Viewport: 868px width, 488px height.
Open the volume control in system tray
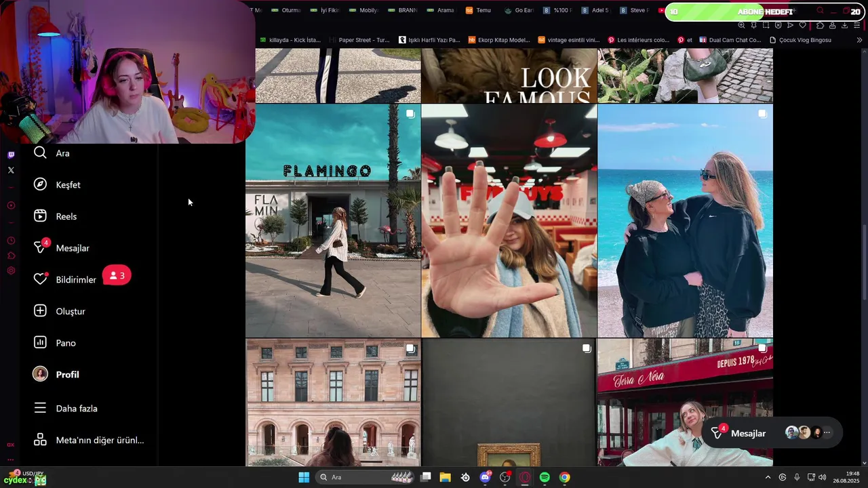click(822, 477)
